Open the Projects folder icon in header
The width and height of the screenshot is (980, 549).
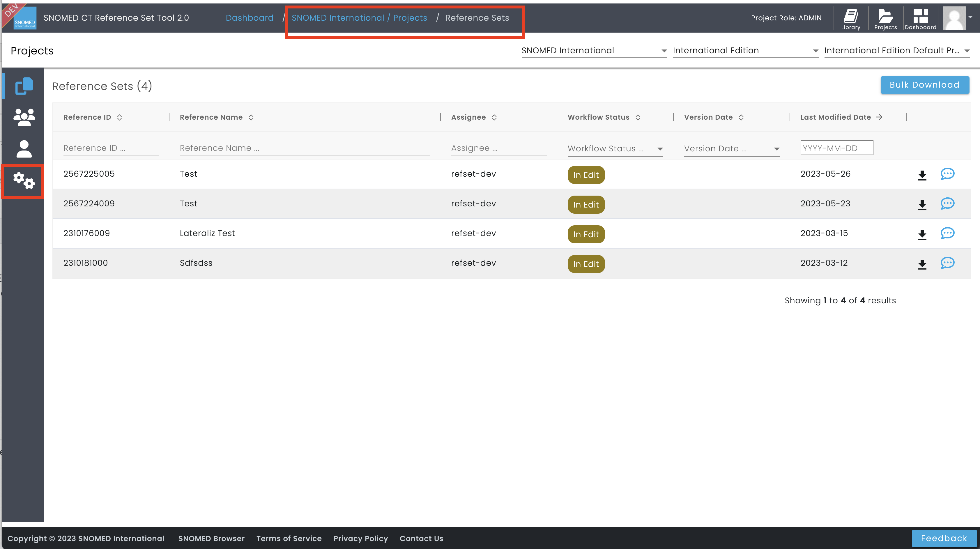(885, 19)
